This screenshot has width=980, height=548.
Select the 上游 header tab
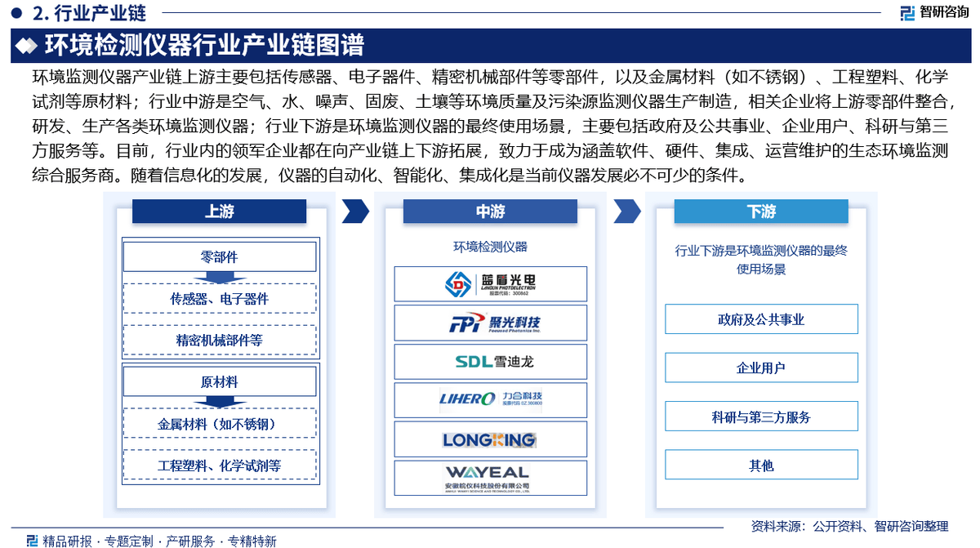pyautogui.click(x=219, y=212)
